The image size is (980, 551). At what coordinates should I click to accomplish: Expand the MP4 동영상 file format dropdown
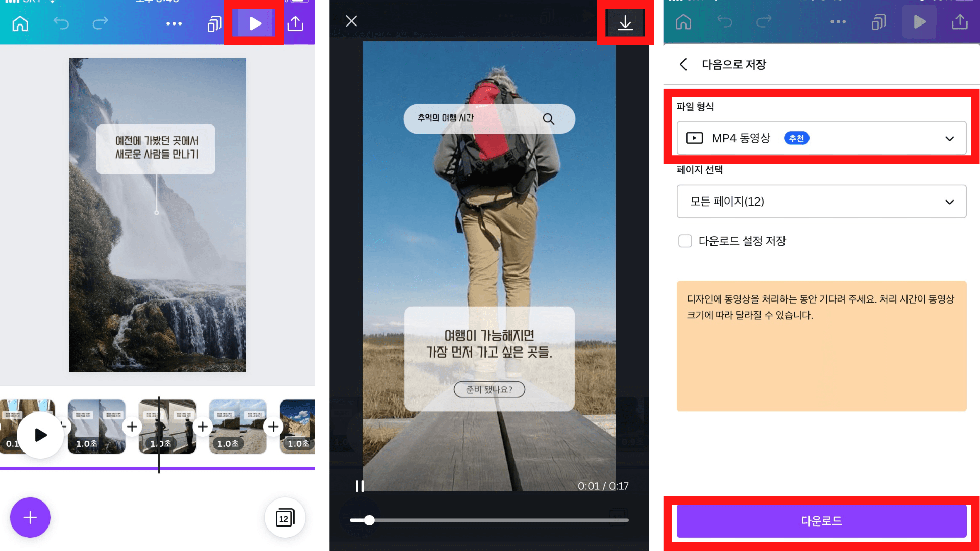[x=821, y=138]
